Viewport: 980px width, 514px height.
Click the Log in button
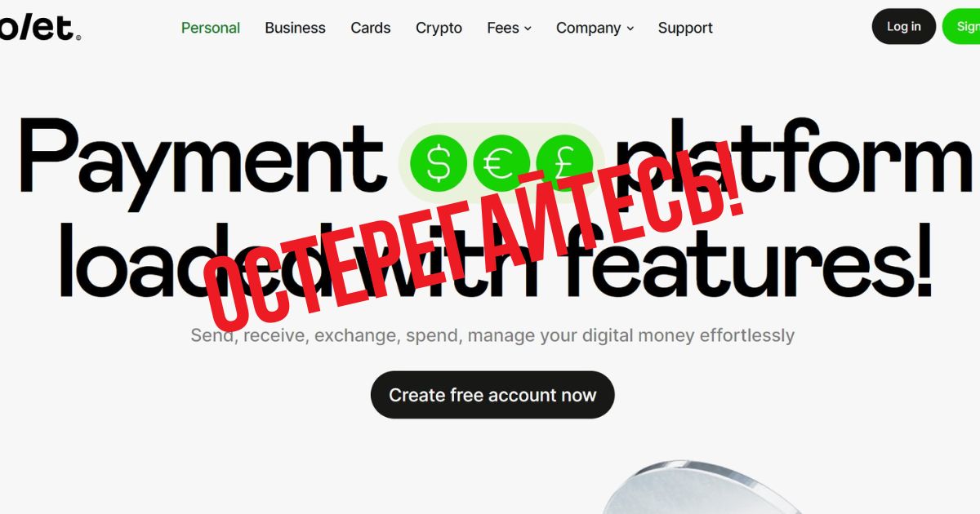point(904,27)
